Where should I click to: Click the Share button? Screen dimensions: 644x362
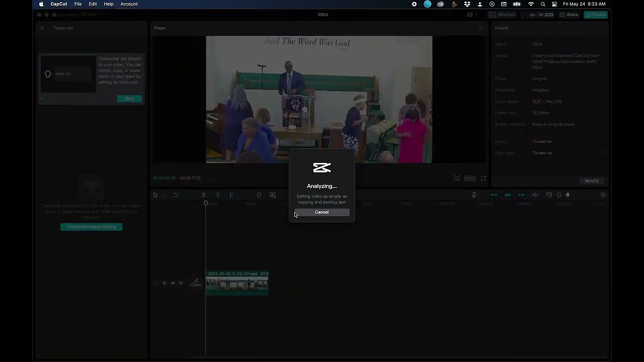(x=570, y=15)
